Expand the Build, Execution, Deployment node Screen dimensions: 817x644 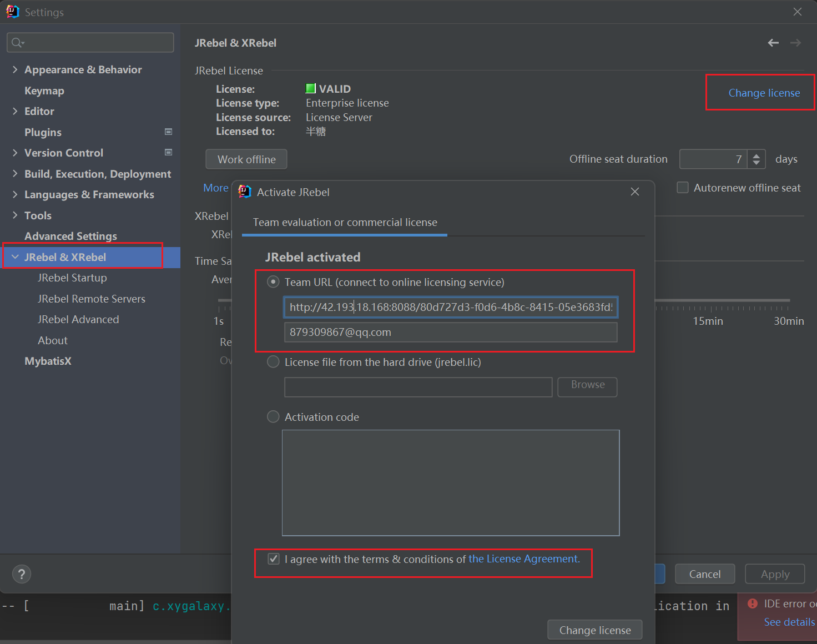pos(15,174)
